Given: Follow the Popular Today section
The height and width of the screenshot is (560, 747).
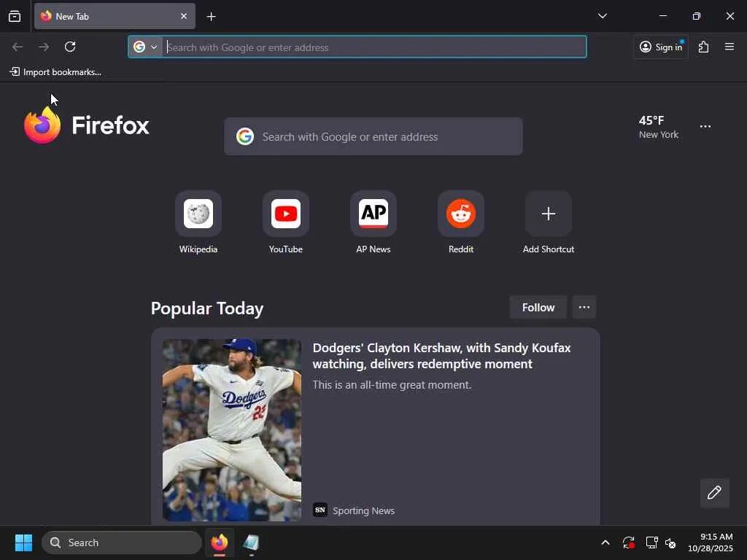Looking at the screenshot, I should point(538,308).
